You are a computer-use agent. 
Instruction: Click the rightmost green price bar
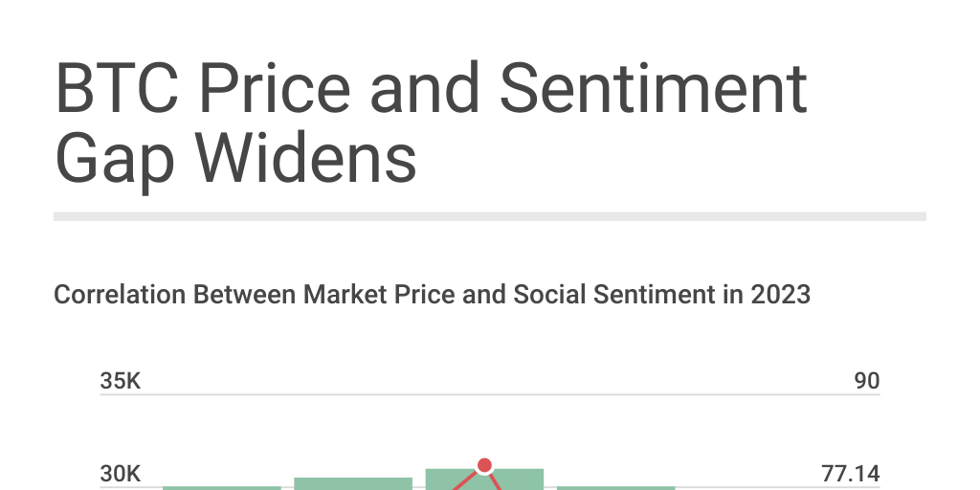click(615, 488)
